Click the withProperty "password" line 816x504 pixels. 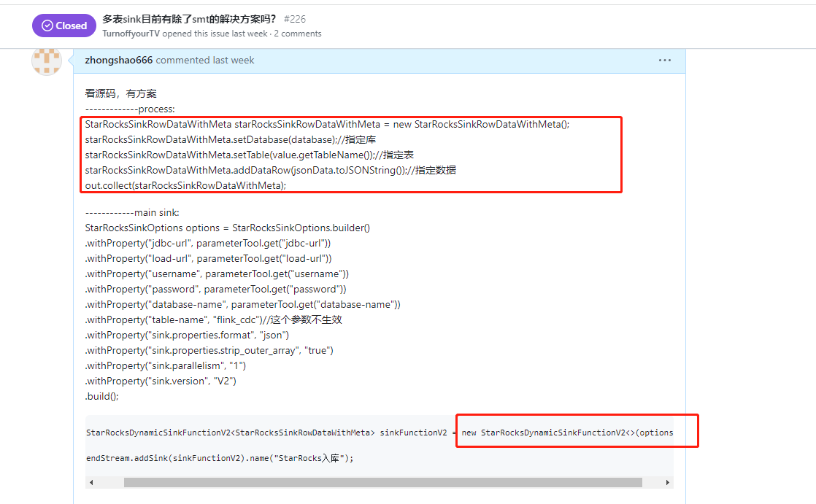coord(215,289)
